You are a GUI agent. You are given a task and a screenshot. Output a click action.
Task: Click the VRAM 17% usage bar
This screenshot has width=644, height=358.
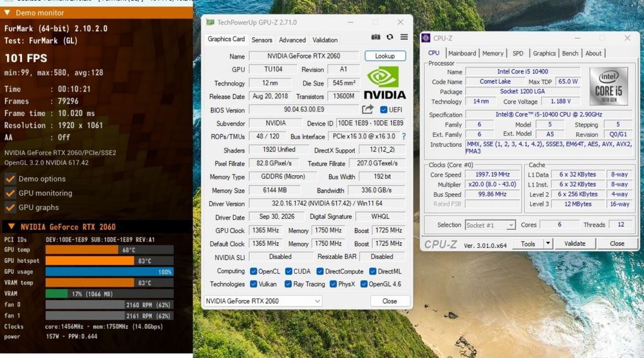pyautogui.click(x=109, y=294)
